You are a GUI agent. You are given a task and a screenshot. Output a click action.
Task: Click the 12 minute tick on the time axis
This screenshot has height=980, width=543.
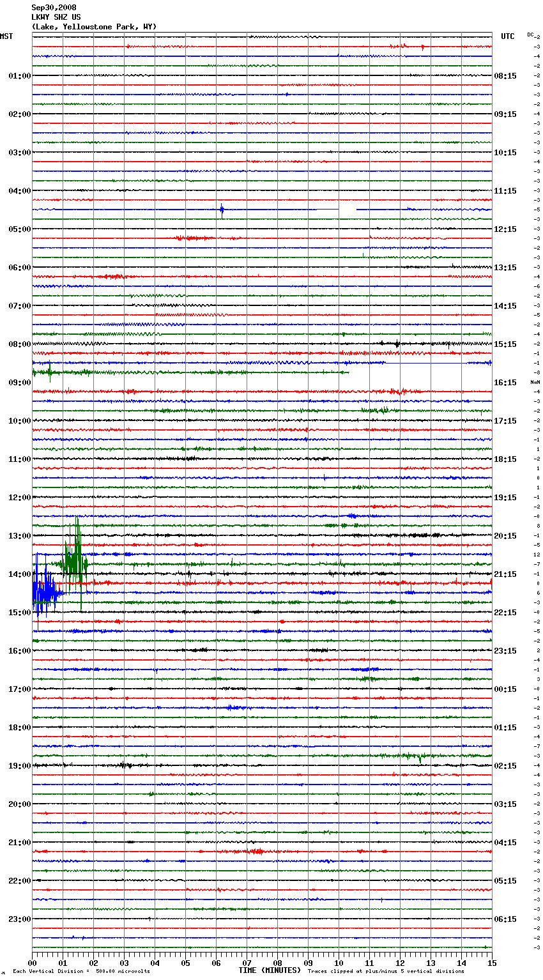pos(400,963)
